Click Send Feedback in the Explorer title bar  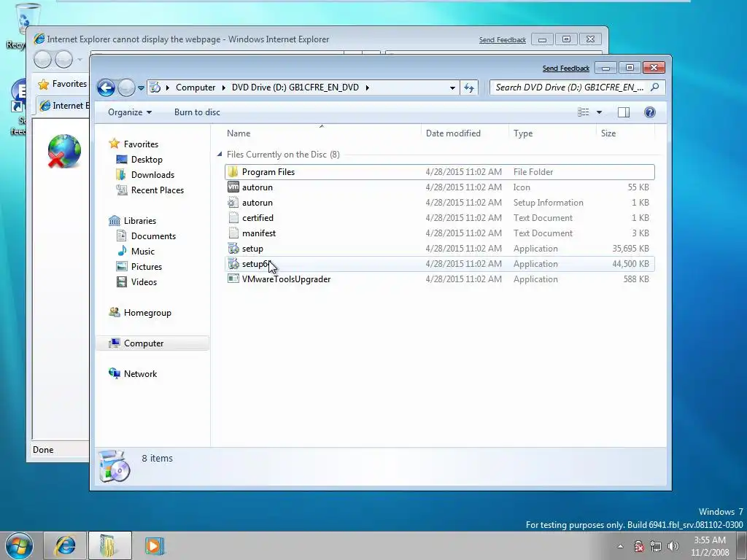tap(565, 69)
